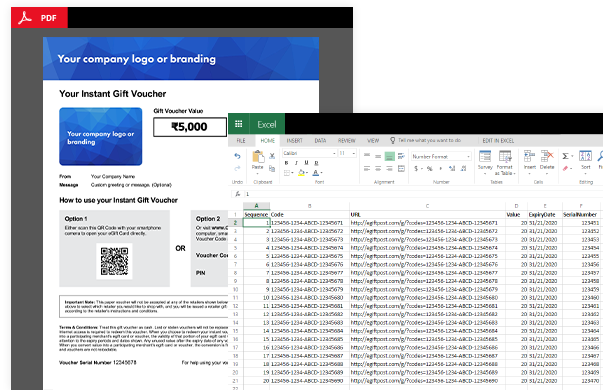Click the Copy icon in Clipboard group
Image resolution: width=603 pixels, height=390 pixels.
tap(272, 168)
